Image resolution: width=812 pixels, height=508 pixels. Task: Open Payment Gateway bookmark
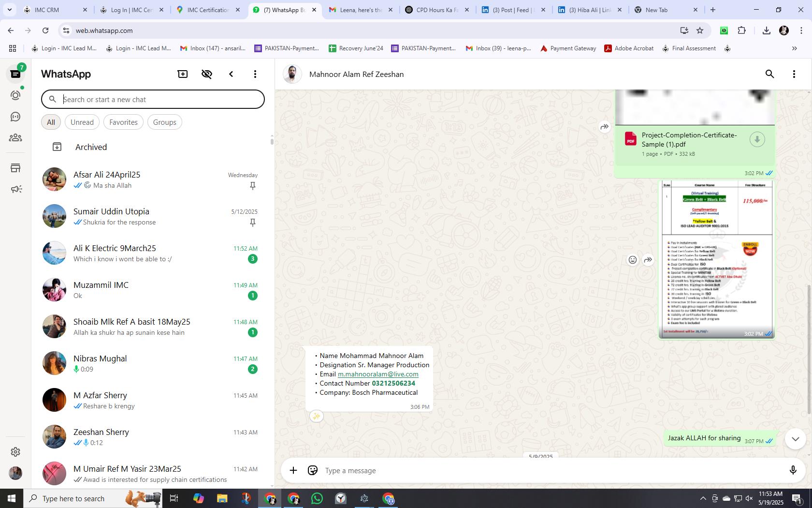click(x=568, y=48)
